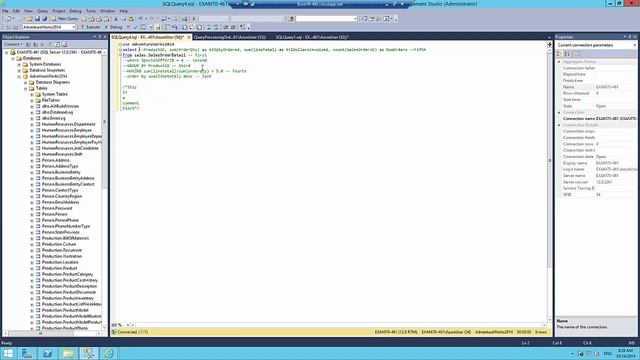640x360 pixels.
Task: Open File Explorer from the taskbar
Action: 68,353
